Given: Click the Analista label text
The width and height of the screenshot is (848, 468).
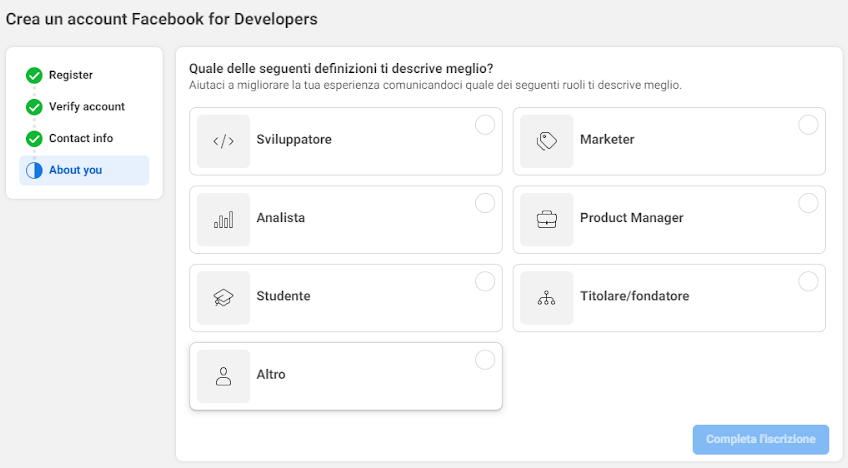Looking at the screenshot, I should coord(280,217).
